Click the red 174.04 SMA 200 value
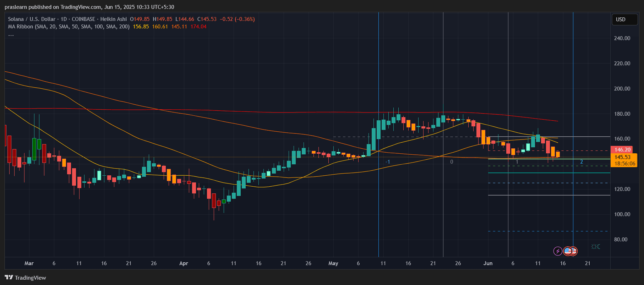 pyautogui.click(x=198, y=27)
